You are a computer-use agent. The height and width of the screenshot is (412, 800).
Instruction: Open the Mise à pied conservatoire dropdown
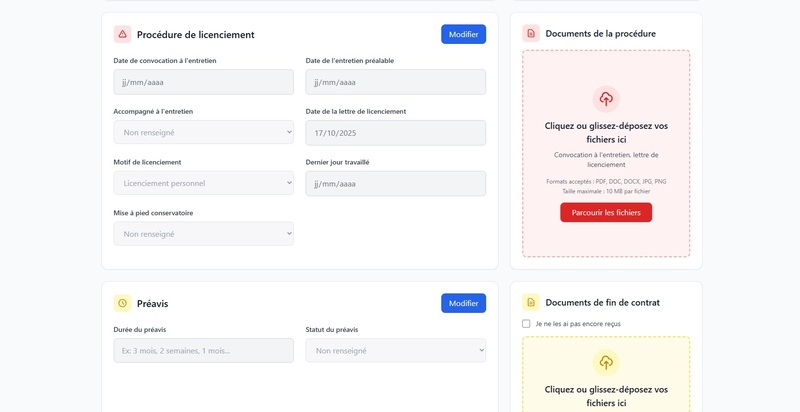click(203, 234)
